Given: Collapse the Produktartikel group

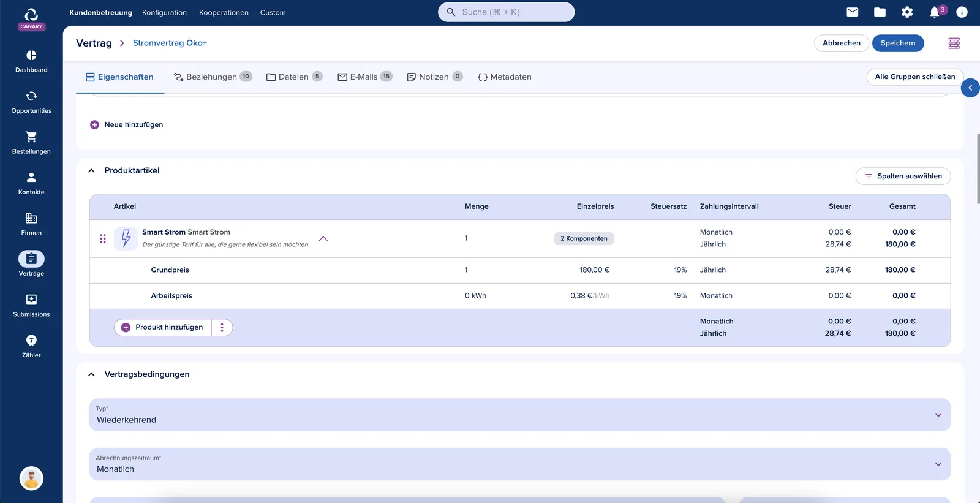Looking at the screenshot, I should click(91, 170).
